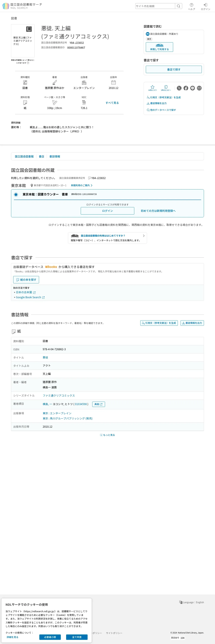Image resolution: width=215 pixels, height=644 pixels.
Task: Click 必要最小限 cookie button
Action: [x=50, y=637]
